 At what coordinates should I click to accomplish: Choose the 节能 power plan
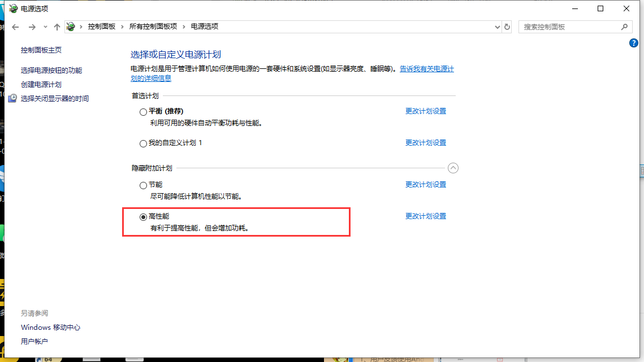point(143,185)
